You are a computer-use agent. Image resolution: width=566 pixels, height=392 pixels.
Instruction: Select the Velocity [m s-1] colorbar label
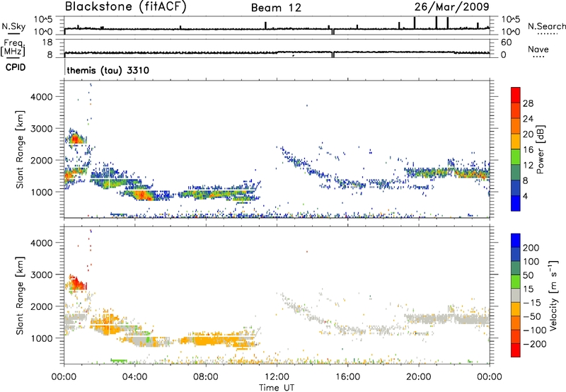[x=553, y=295]
